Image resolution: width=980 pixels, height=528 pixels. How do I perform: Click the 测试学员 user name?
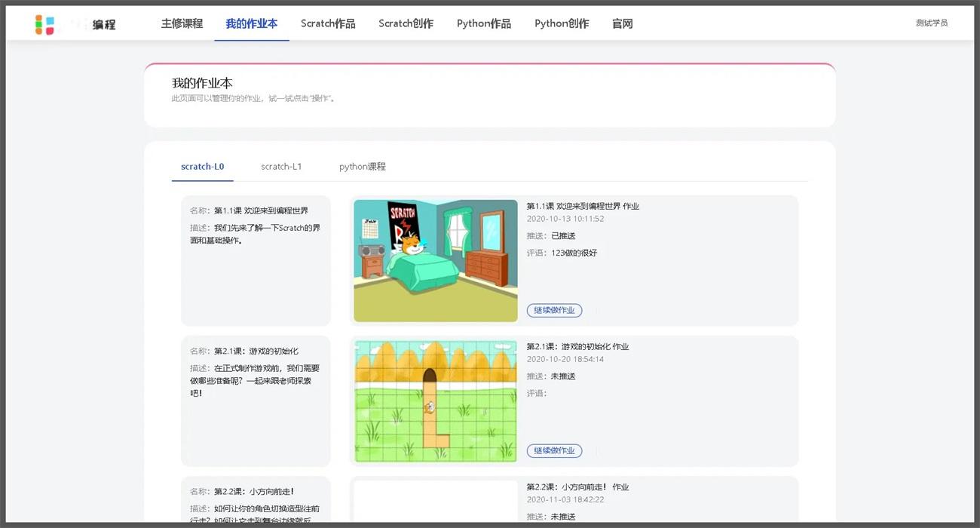pyautogui.click(x=932, y=23)
